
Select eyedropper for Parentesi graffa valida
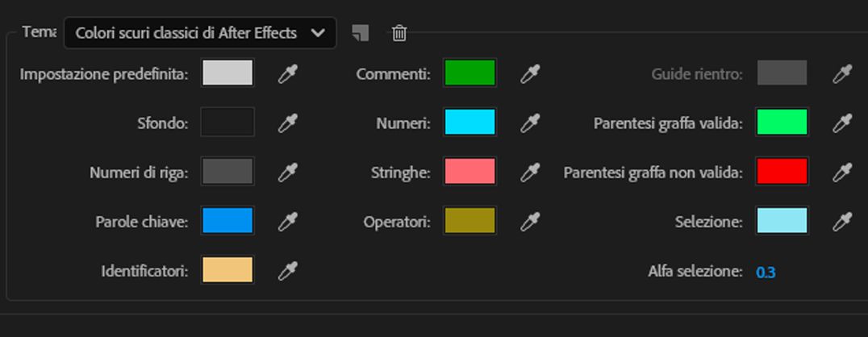click(843, 123)
